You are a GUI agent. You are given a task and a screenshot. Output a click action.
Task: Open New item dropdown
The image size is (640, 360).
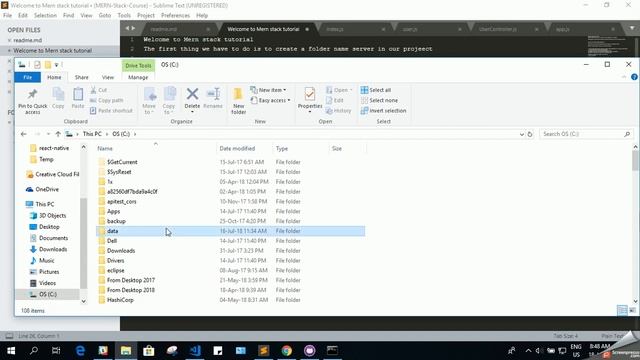click(268, 90)
